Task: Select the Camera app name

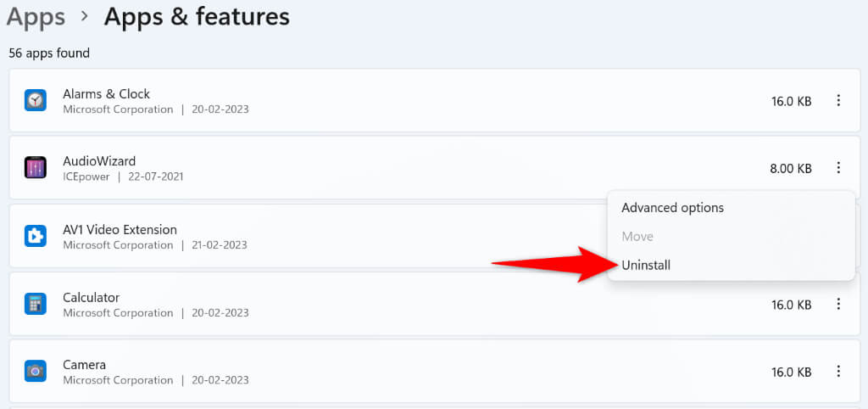Action: [x=83, y=365]
